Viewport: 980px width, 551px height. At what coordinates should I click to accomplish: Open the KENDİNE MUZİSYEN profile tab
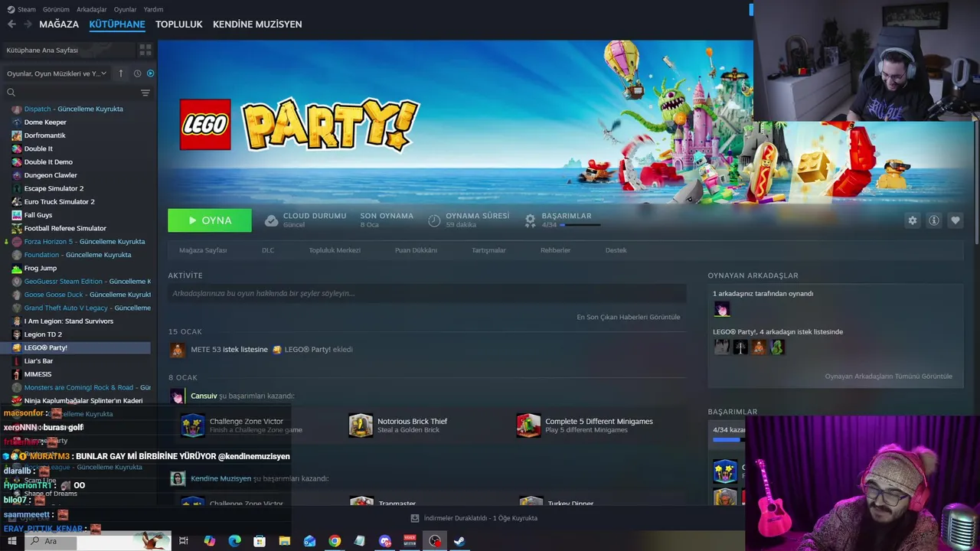tap(257, 24)
